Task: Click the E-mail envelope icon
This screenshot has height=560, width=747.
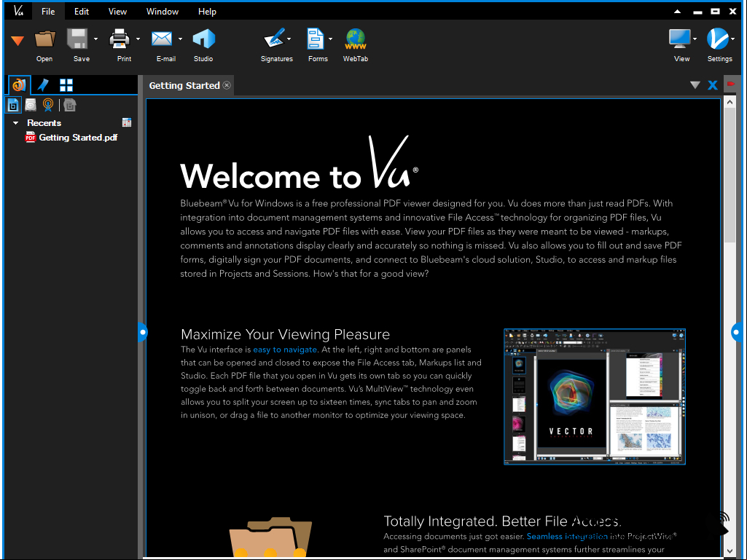Action: [x=162, y=39]
